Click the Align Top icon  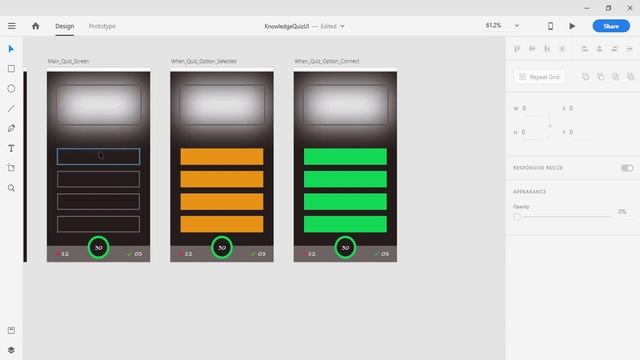pos(517,49)
